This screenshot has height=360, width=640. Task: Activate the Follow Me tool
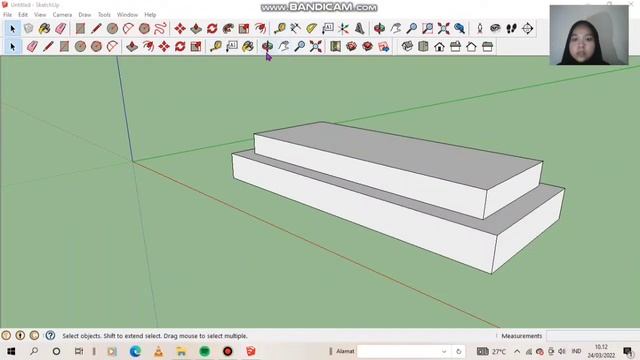(x=228, y=29)
